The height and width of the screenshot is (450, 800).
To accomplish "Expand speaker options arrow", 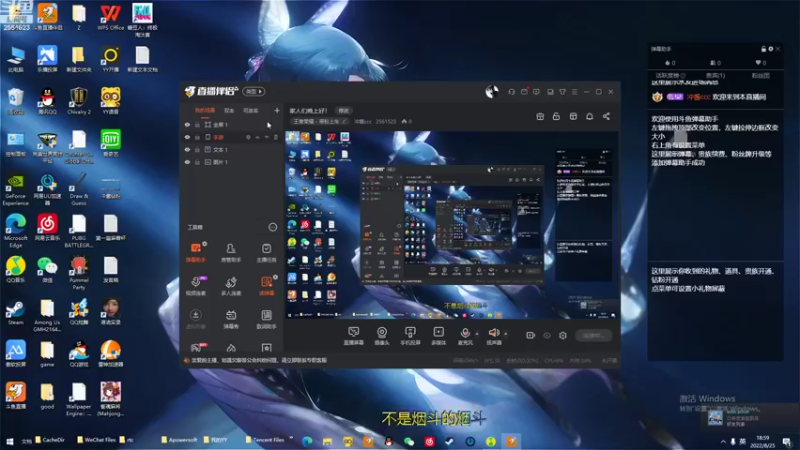I will pyautogui.click(x=506, y=334).
